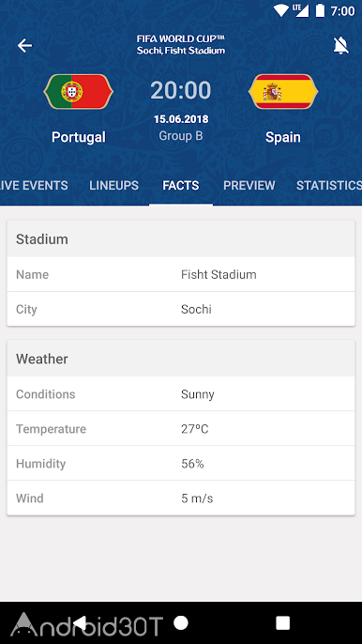Select the Temperature 27°C row
The width and height of the screenshot is (362, 644).
181,429
